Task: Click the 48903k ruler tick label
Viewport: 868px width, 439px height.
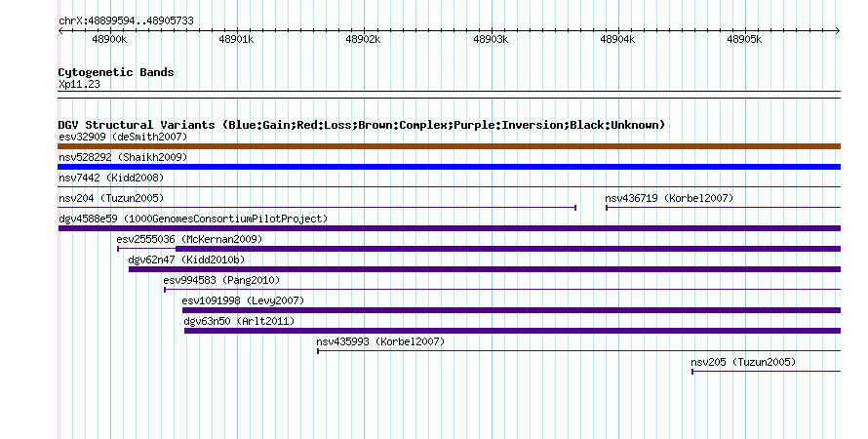Action: click(491, 39)
